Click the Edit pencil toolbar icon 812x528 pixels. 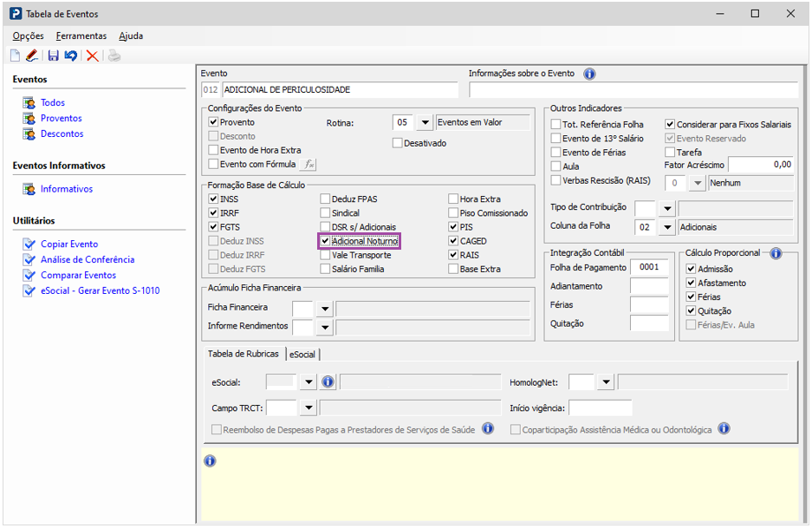[x=32, y=55]
